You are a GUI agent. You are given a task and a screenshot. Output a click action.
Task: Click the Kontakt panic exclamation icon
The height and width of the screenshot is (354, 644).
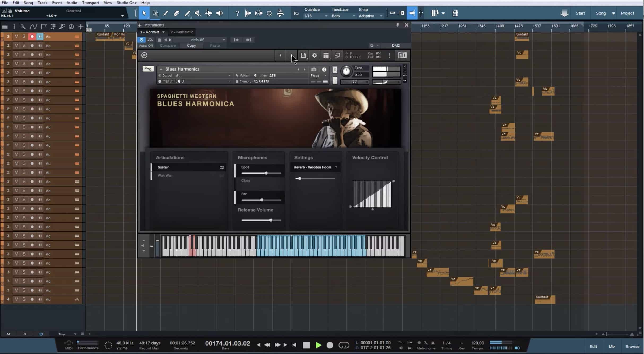click(x=389, y=55)
